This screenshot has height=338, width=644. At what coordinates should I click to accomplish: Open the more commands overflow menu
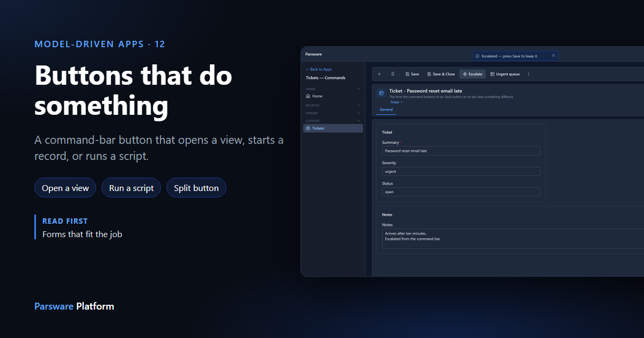pos(529,74)
